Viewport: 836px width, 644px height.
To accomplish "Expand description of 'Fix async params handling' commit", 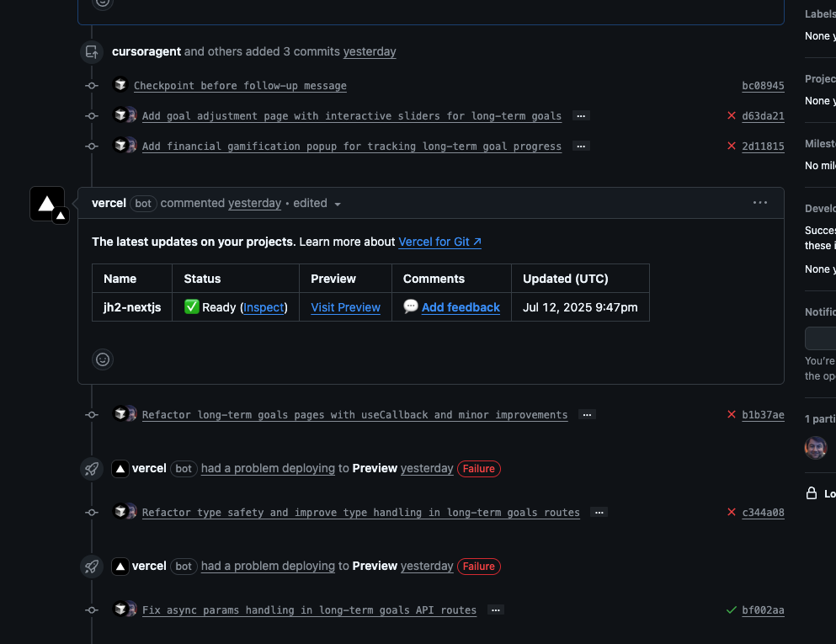I will click(x=496, y=609).
